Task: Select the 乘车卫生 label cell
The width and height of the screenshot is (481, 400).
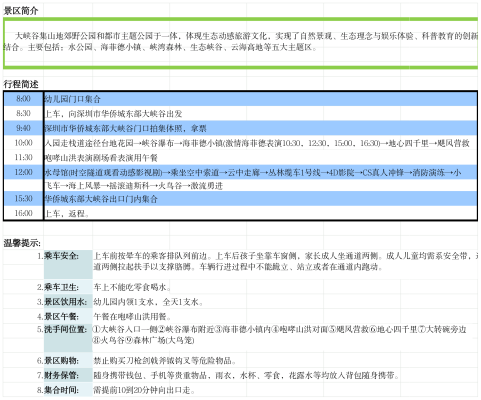Action: 68,287
